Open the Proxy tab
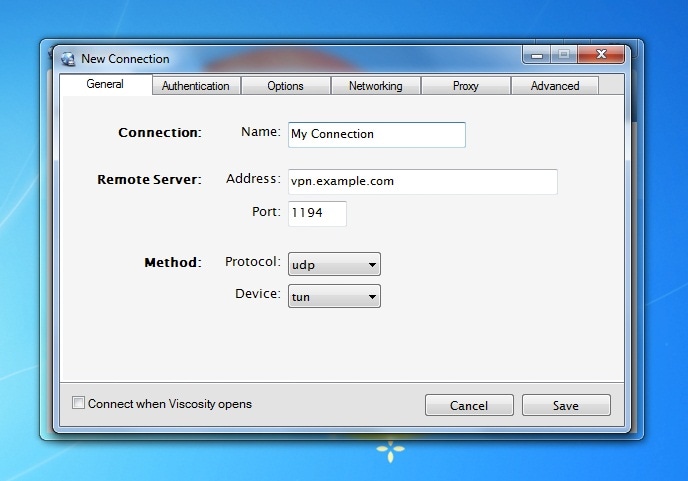This screenshot has height=481, width=688. (x=466, y=86)
